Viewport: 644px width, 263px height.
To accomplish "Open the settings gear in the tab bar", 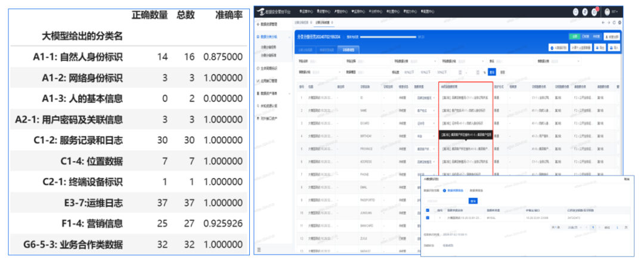I will [620, 23].
